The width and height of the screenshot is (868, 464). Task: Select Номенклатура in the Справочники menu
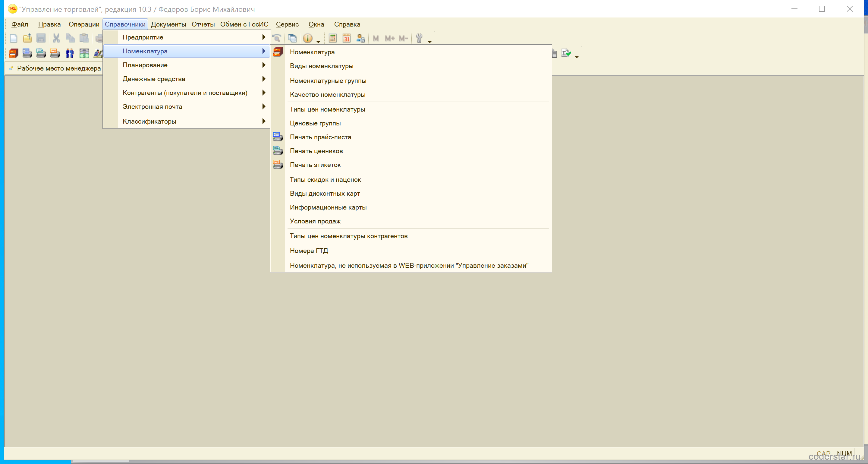(186, 51)
